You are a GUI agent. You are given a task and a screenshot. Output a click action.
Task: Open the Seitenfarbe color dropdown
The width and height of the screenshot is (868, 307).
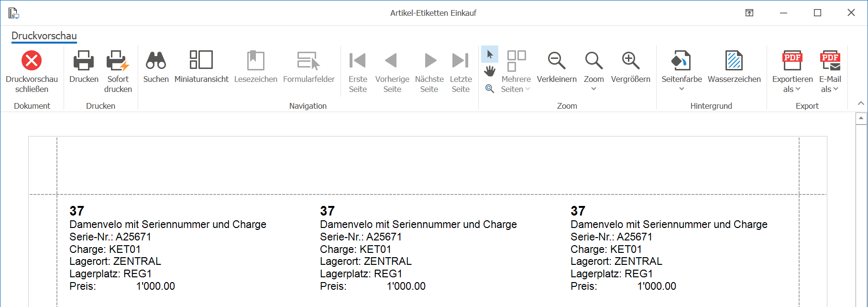pyautogui.click(x=681, y=71)
